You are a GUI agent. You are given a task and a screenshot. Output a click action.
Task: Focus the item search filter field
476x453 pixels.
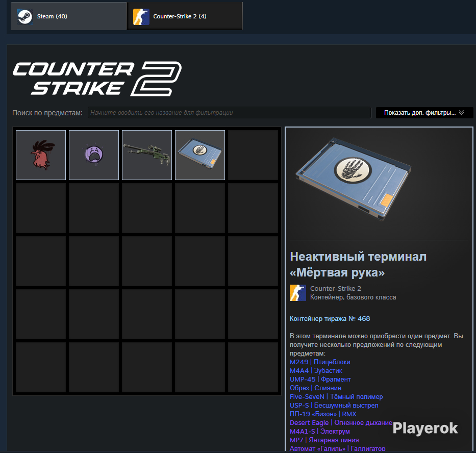point(229,113)
